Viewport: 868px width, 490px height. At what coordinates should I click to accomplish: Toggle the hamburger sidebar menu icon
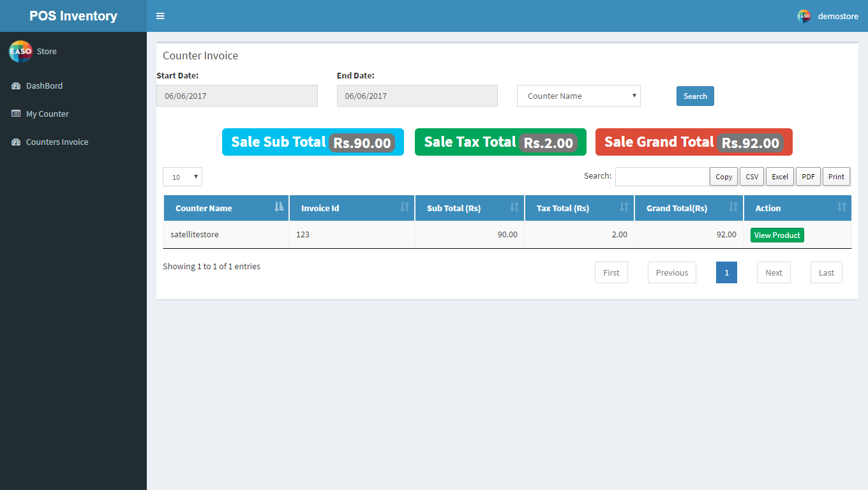click(160, 16)
